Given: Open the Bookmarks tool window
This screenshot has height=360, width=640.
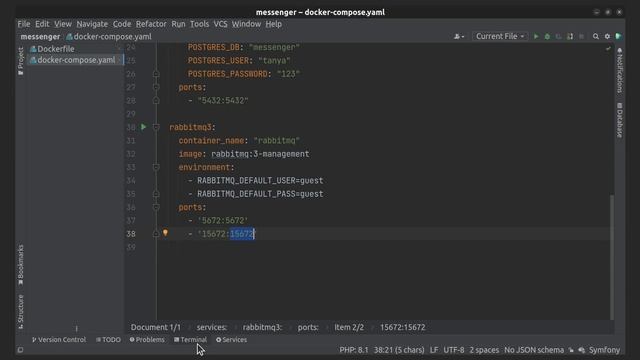Looking at the screenshot, I should pyautogui.click(x=21, y=265).
